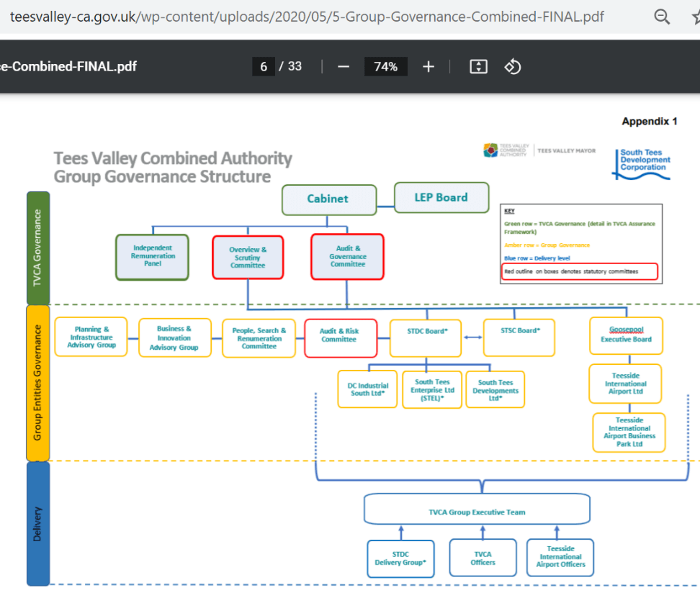Click STDC Delivery Group box
This screenshot has height=598, width=700.
pos(401,558)
